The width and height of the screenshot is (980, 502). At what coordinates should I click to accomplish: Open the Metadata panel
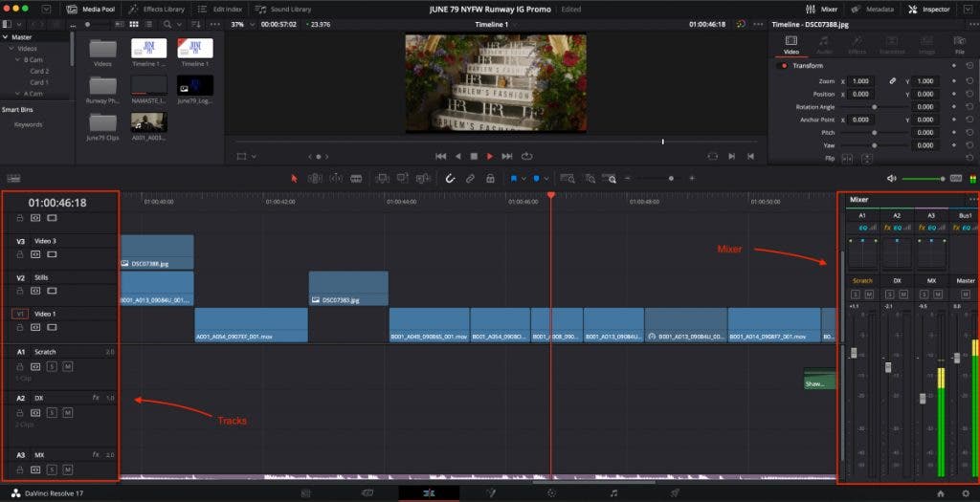pyautogui.click(x=871, y=10)
